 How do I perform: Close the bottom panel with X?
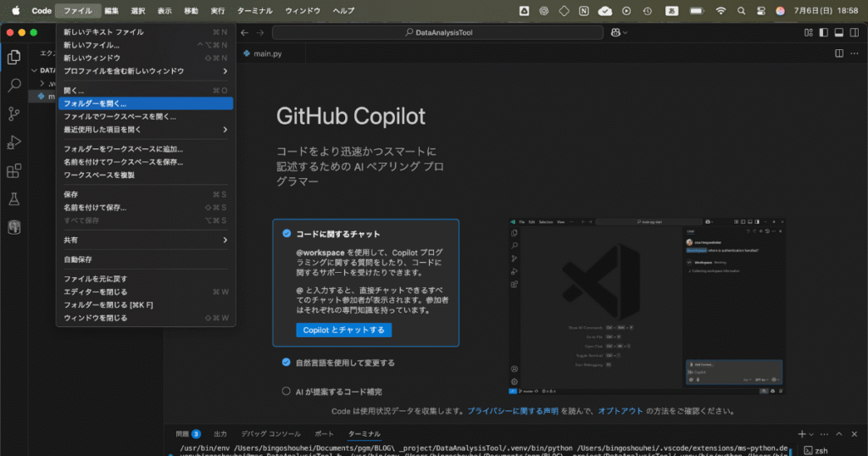click(854, 434)
